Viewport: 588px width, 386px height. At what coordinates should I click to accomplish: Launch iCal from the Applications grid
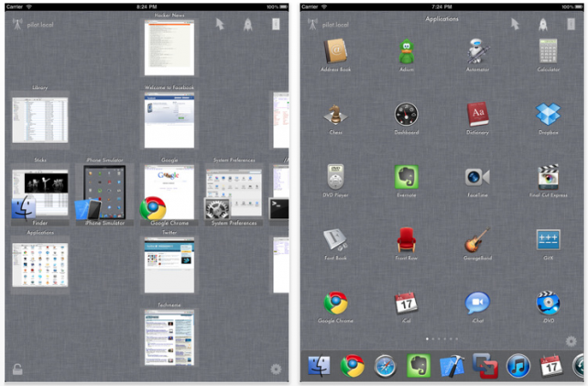(x=407, y=303)
